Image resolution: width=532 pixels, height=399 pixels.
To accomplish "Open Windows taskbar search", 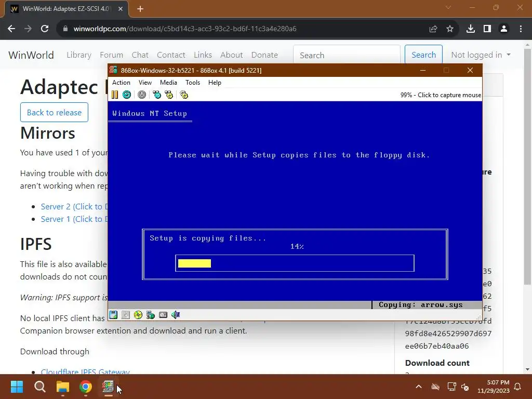I will (x=39, y=387).
